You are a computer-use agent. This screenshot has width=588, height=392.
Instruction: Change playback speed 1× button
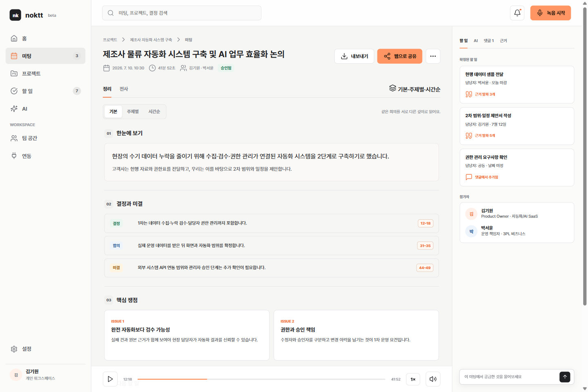click(413, 379)
